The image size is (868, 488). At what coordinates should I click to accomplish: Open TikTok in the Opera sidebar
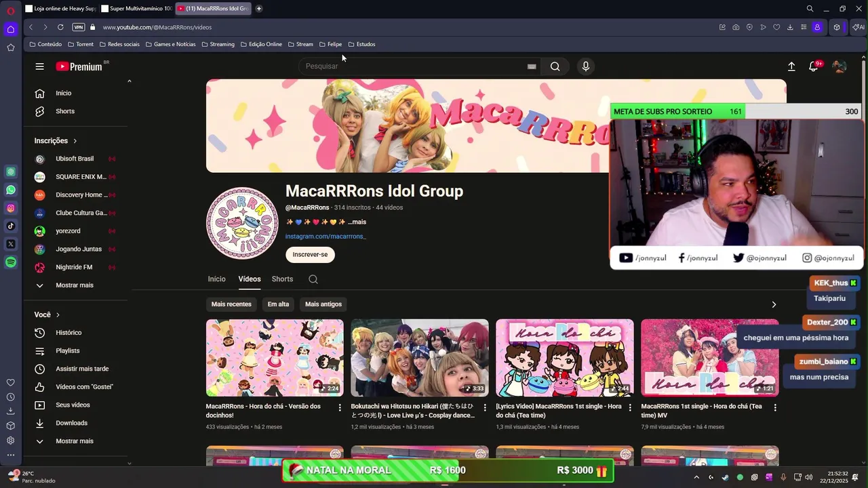pos(11,226)
